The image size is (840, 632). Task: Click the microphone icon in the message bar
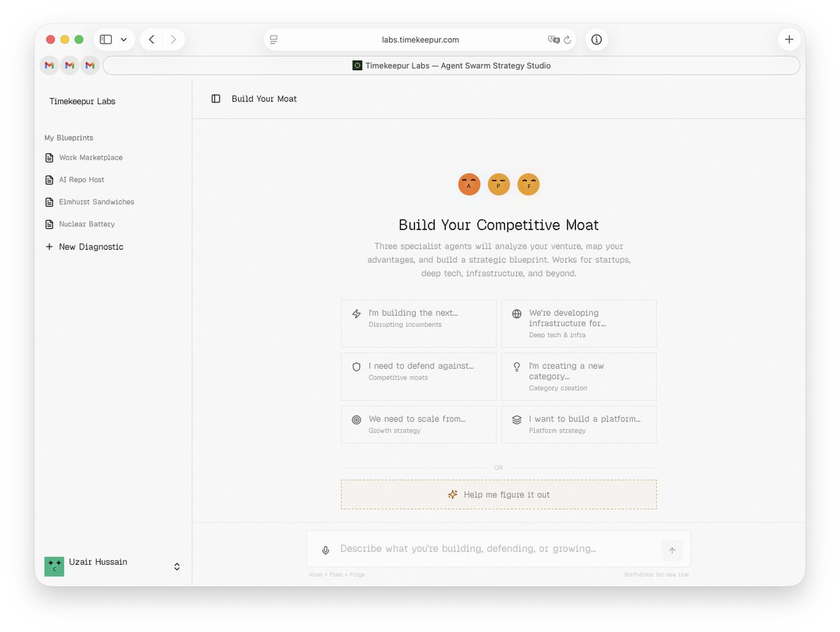coord(325,550)
